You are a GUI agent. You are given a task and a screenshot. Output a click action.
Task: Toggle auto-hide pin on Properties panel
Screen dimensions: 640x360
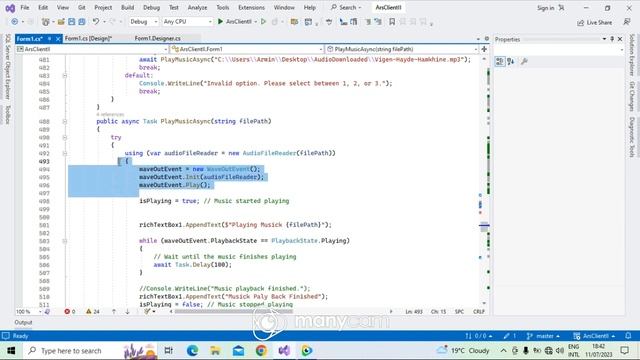(x=612, y=39)
